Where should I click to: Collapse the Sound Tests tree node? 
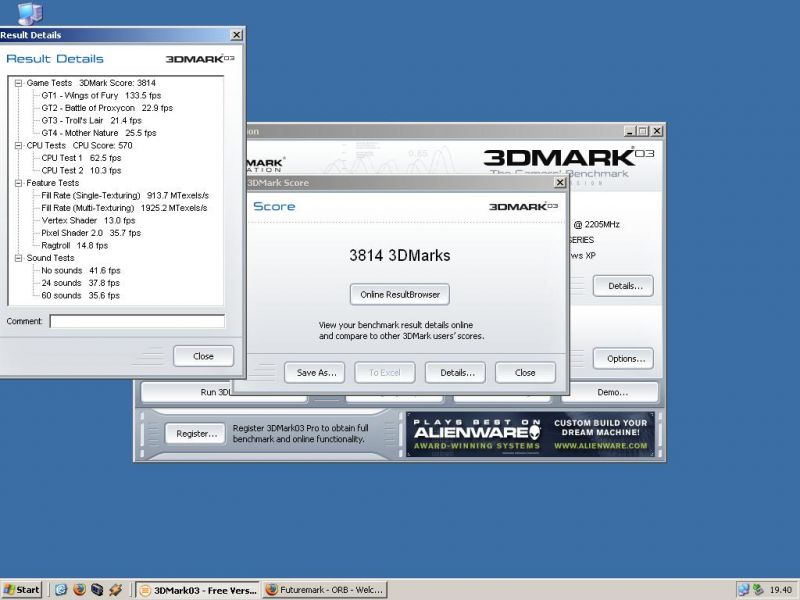18,258
